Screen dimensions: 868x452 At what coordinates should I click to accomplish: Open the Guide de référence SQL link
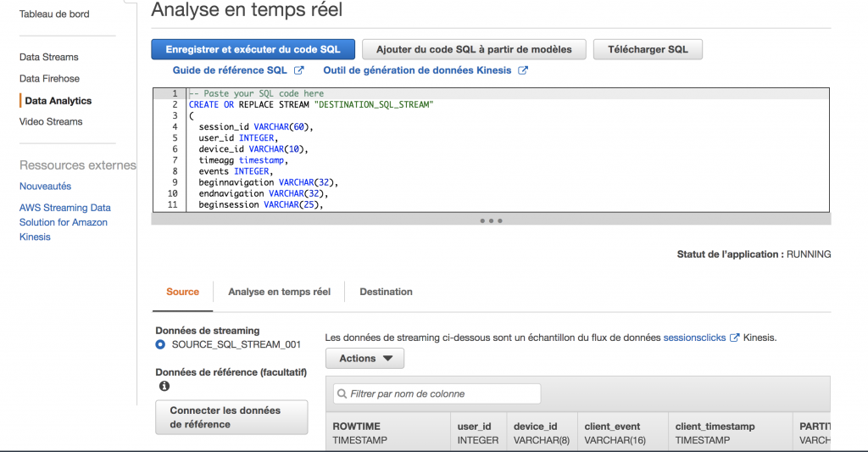pyautogui.click(x=230, y=70)
